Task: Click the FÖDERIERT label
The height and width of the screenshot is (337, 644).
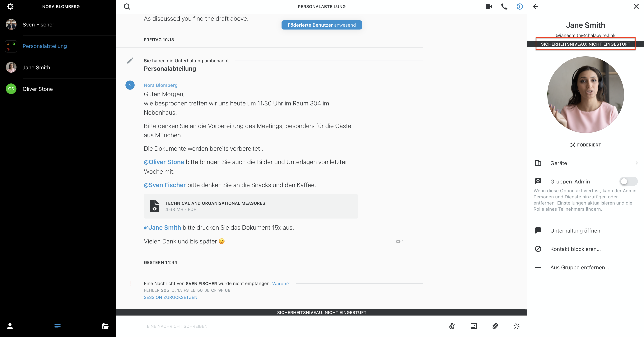Action: click(589, 145)
